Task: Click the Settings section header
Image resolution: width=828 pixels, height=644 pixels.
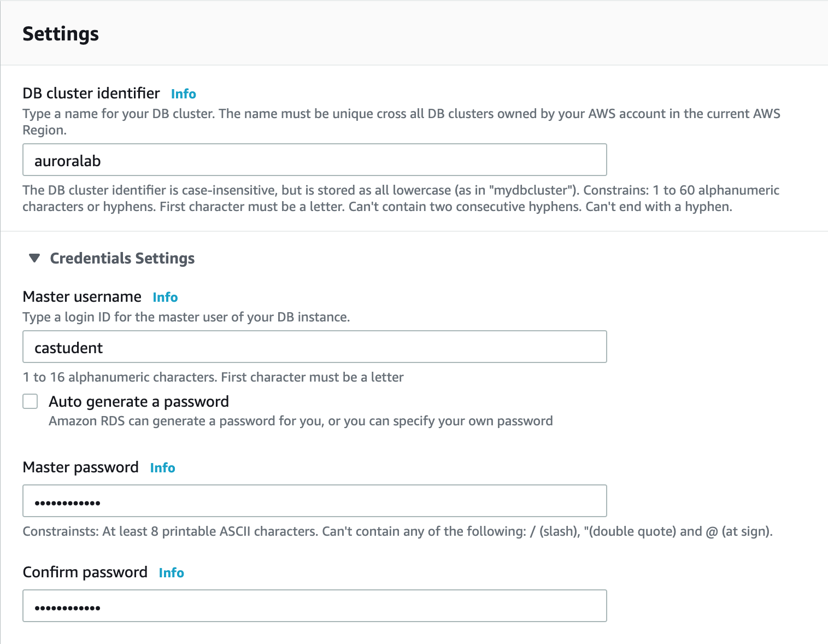Action: 60,33
